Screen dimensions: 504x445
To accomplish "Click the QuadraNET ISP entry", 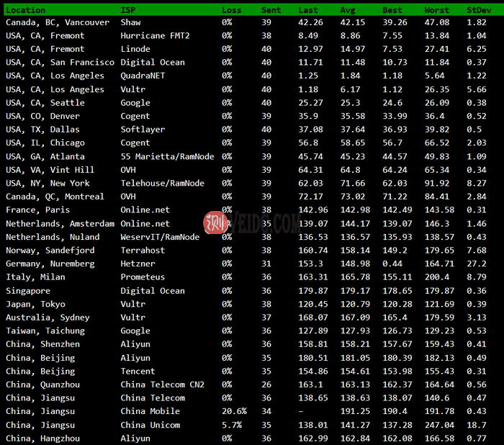I will [143, 76].
